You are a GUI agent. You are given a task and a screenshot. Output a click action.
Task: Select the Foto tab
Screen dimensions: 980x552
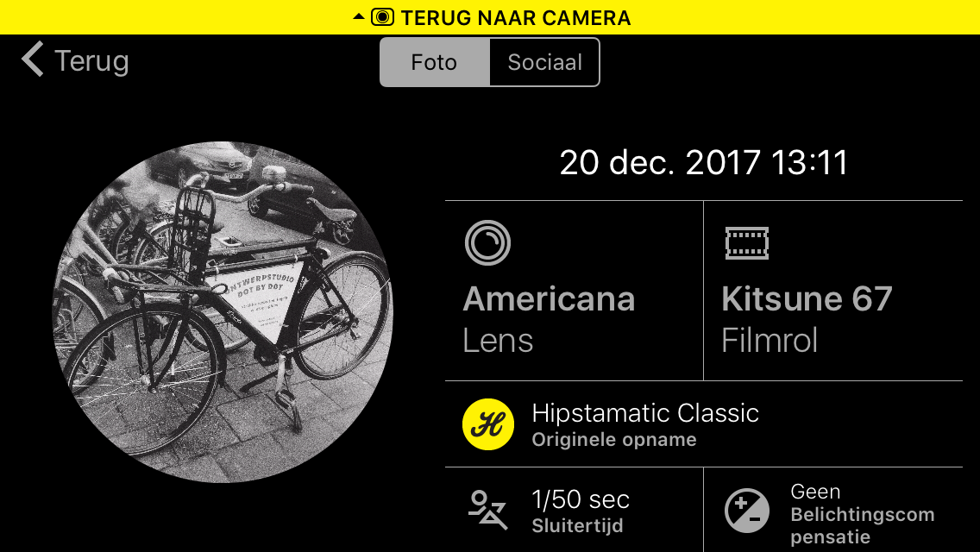pos(435,62)
